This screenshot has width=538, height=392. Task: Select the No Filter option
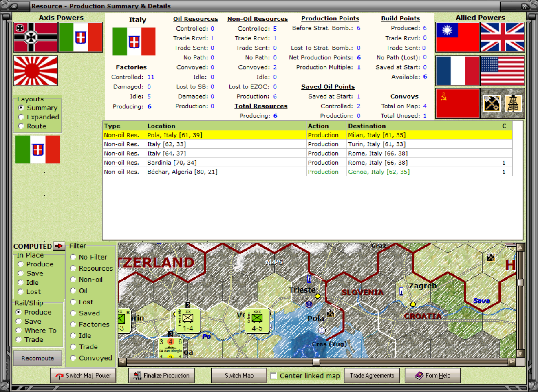pos(73,257)
